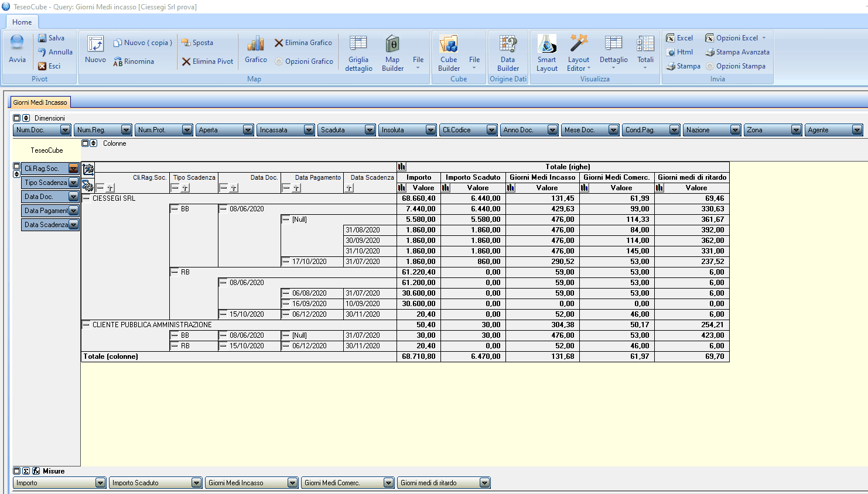Open the Scaduta dimension dropdown
This screenshot has height=494, width=868.
pos(370,130)
